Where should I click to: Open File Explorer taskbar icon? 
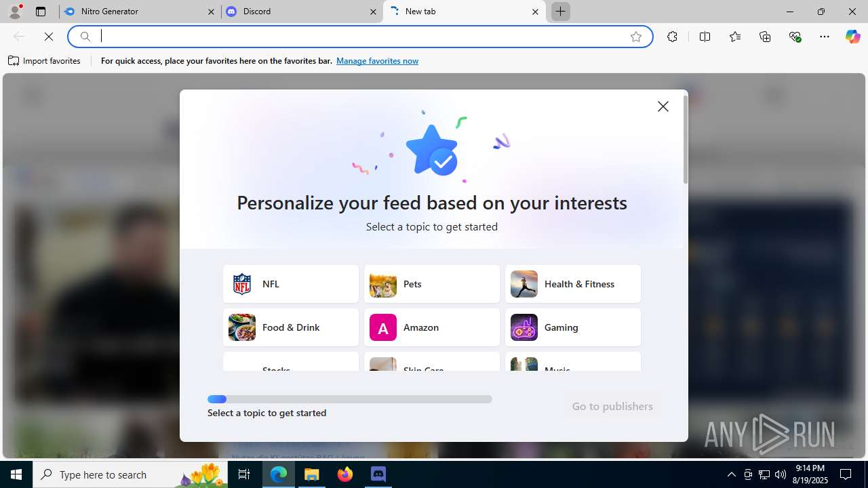(x=312, y=474)
